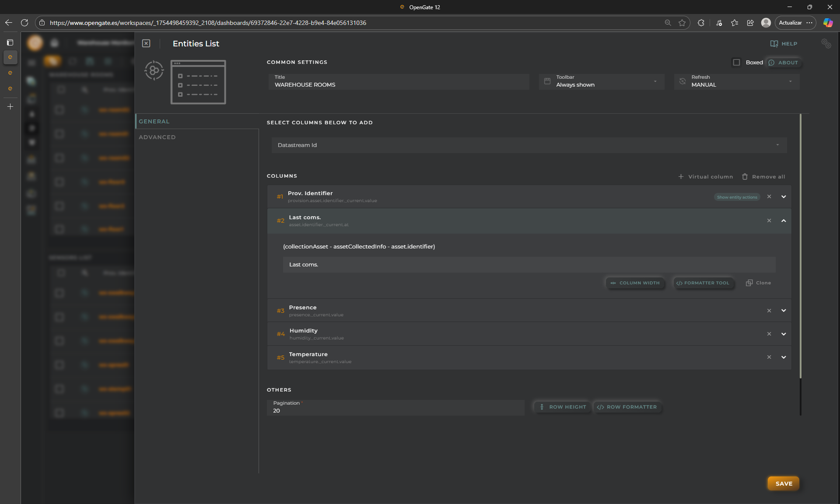Open the HELP book icon
This screenshot has width=840, height=504.
point(774,44)
